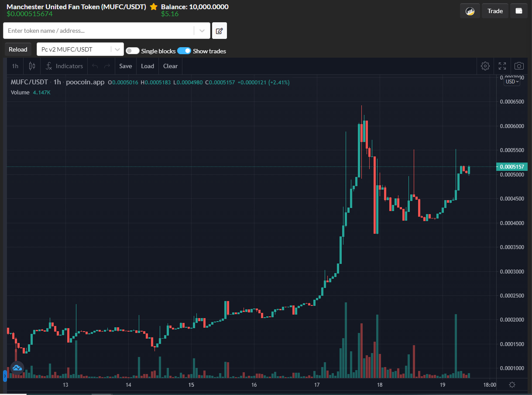Save the chart layout
Screen dimensions: 532x395
click(x=125, y=66)
